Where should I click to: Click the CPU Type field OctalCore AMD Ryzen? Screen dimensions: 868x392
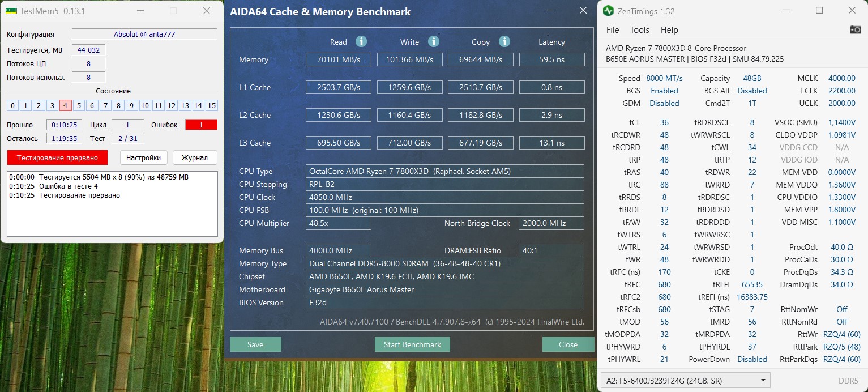pyautogui.click(x=445, y=171)
